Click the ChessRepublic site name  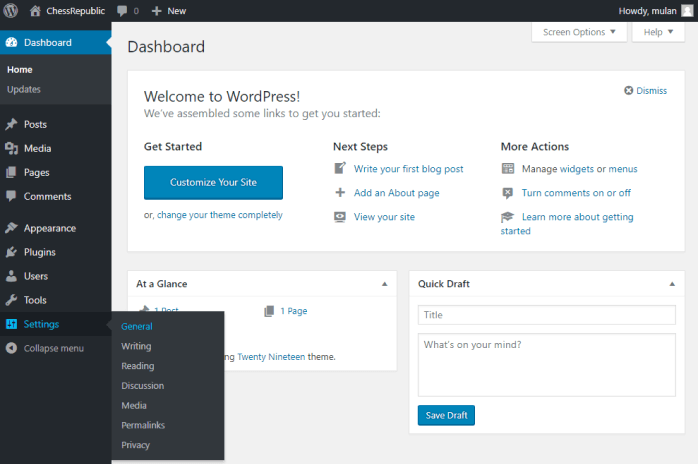click(x=75, y=11)
